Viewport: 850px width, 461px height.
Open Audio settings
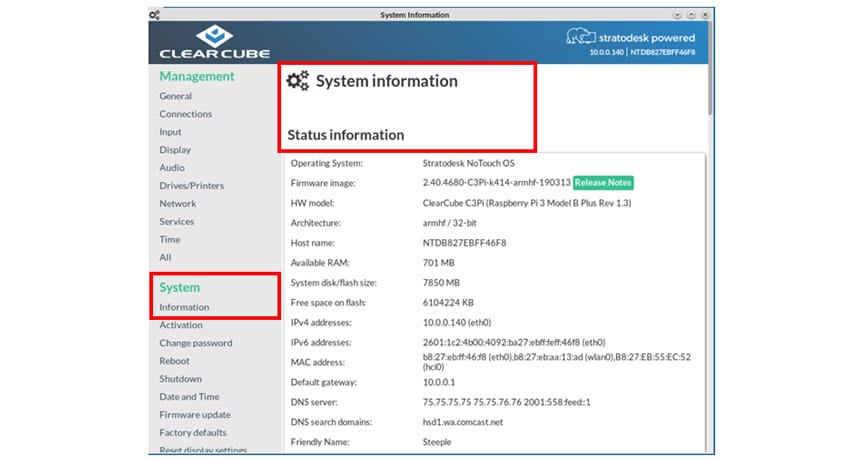(172, 168)
